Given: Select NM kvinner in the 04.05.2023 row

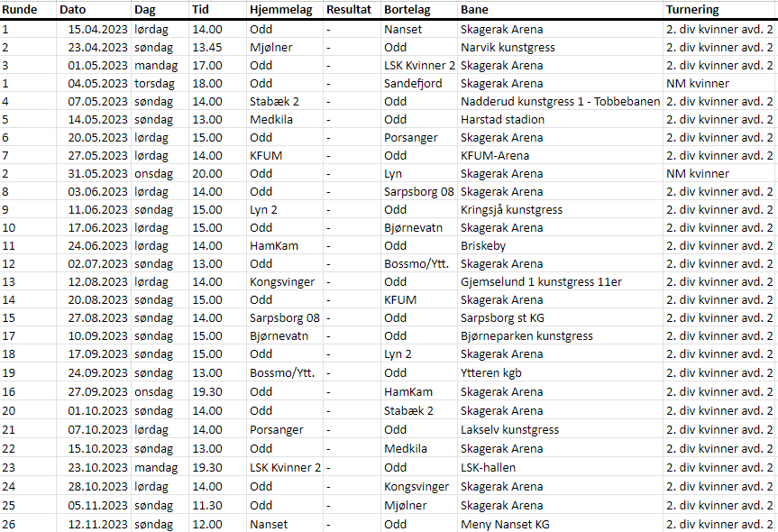Looking at the screenshot, I should tap(697, 83).
